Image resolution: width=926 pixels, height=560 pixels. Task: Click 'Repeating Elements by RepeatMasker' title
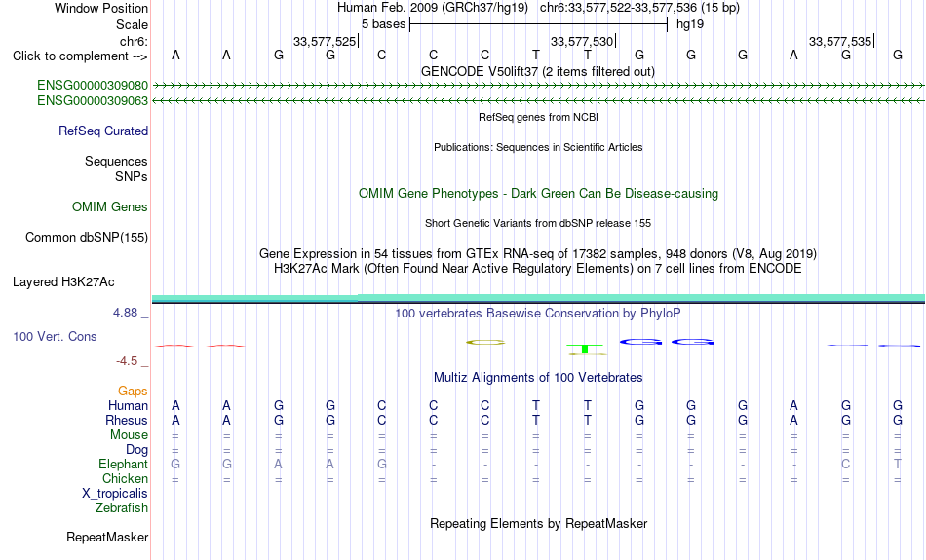pyautogui.click(x=538, y=523)
